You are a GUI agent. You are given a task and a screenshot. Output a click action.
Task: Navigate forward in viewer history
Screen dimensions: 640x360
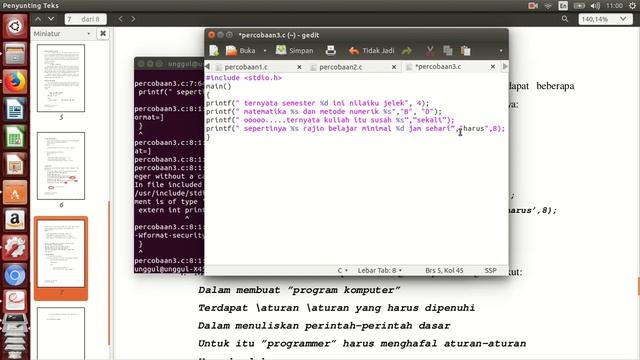(x=133, y=19)
